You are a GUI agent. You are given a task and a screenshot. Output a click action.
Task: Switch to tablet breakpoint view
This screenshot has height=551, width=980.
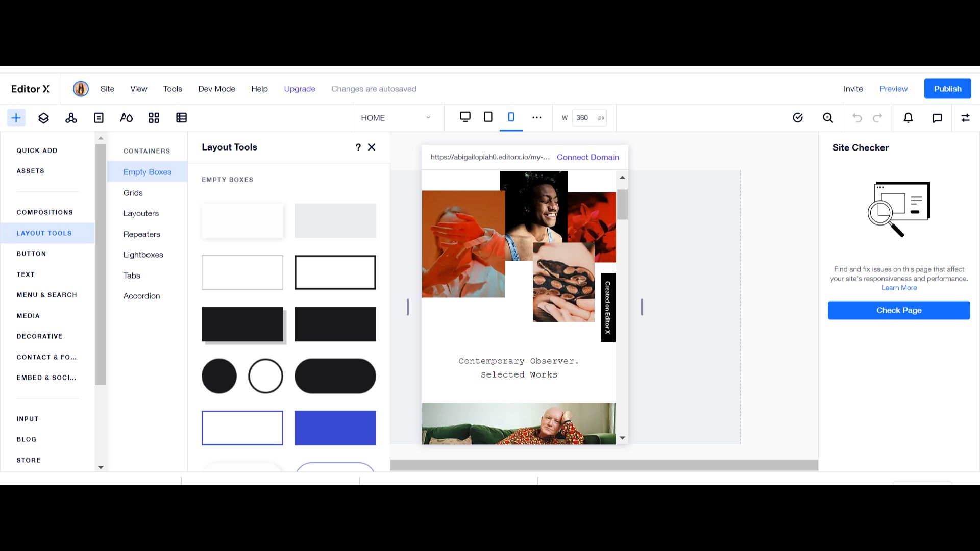tap(488, 117)
